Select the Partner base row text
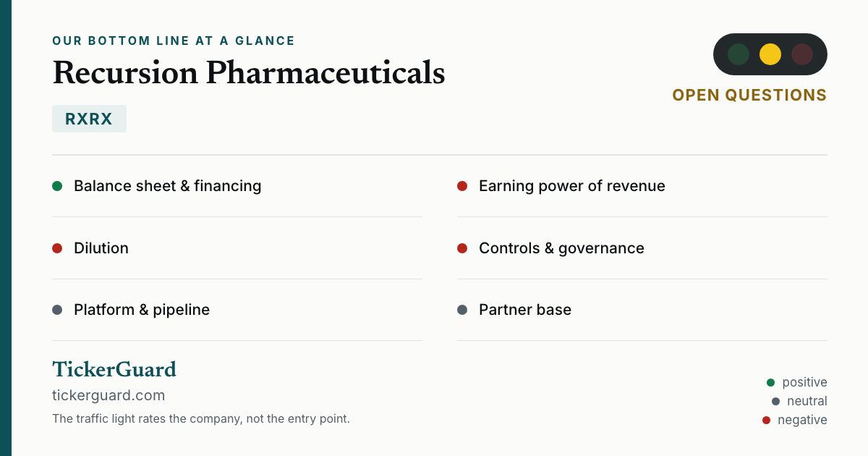The height and width of the screenshot is (456, 868). point(525,310)
